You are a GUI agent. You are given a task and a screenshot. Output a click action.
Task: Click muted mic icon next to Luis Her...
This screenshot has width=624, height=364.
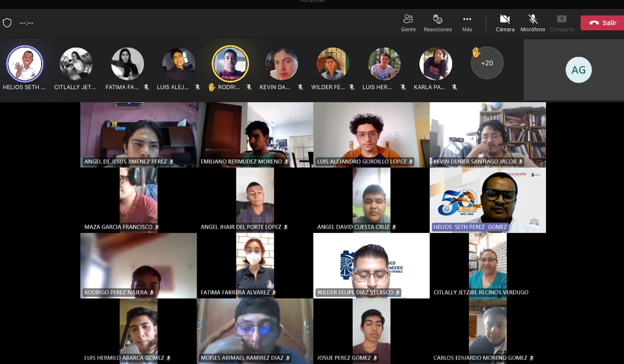[x=403, y=87]
